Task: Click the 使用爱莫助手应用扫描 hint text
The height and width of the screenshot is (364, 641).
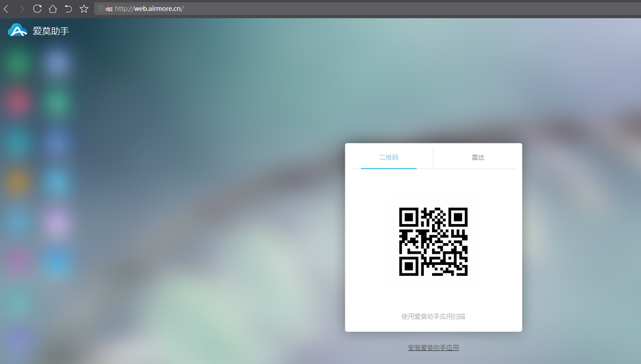Action: 433,317
